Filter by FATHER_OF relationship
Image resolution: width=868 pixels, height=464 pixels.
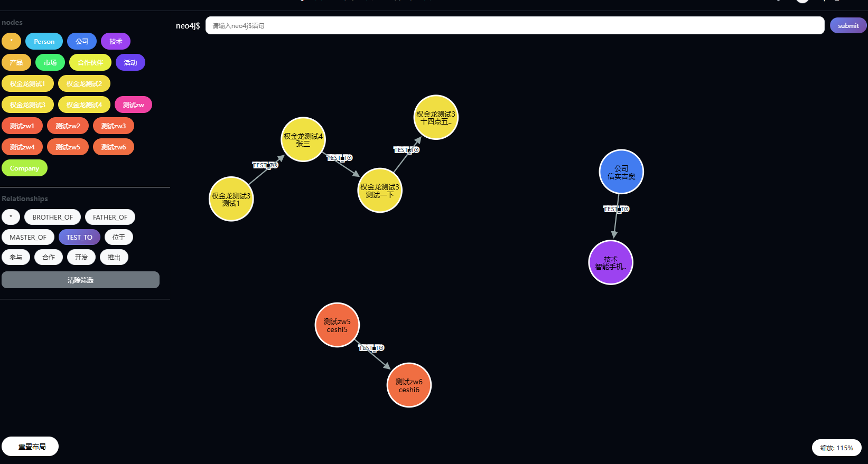click(110, 217)
